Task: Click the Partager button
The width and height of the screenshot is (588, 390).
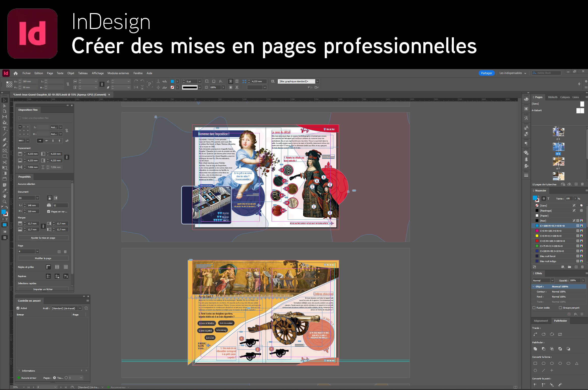Action: click(x=486, y=73)
